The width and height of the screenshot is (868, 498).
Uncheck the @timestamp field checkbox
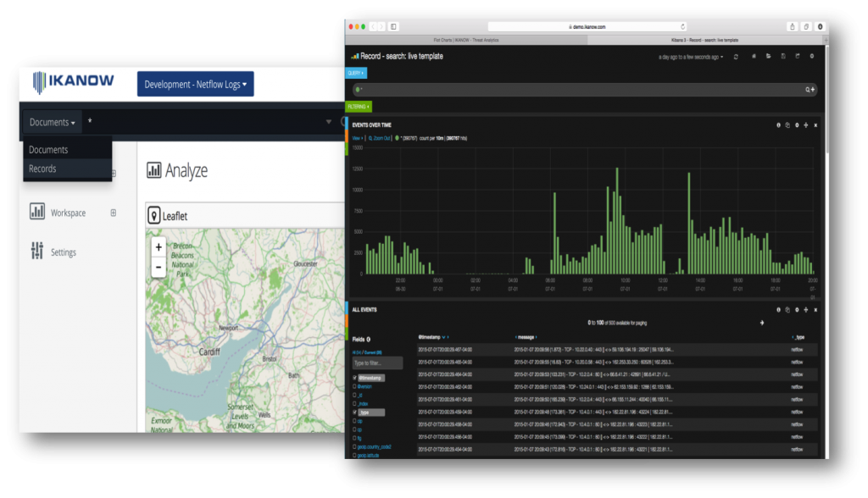click(x=355, y=378)
